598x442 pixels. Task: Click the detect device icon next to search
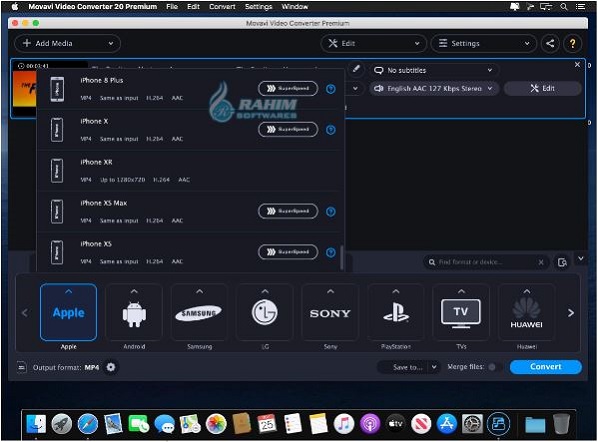click(x=562, y=262)
